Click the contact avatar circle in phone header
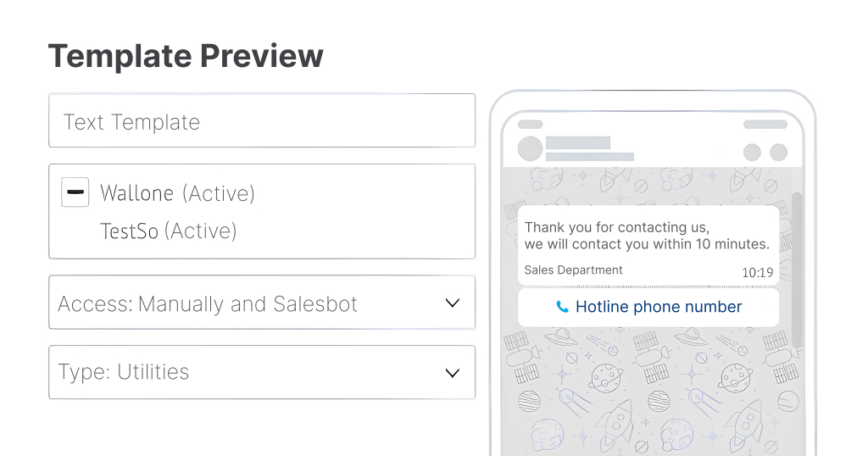 [530, 149]
